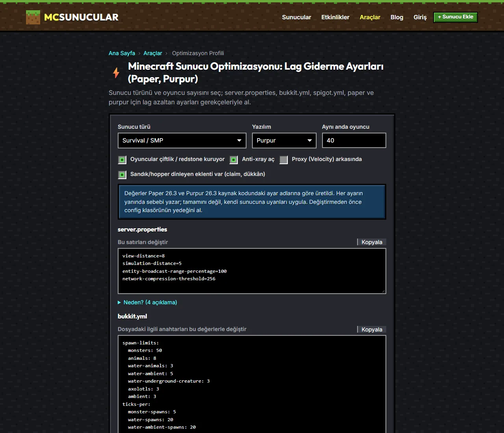Click Giriş to log in

(x=420, y=17)
